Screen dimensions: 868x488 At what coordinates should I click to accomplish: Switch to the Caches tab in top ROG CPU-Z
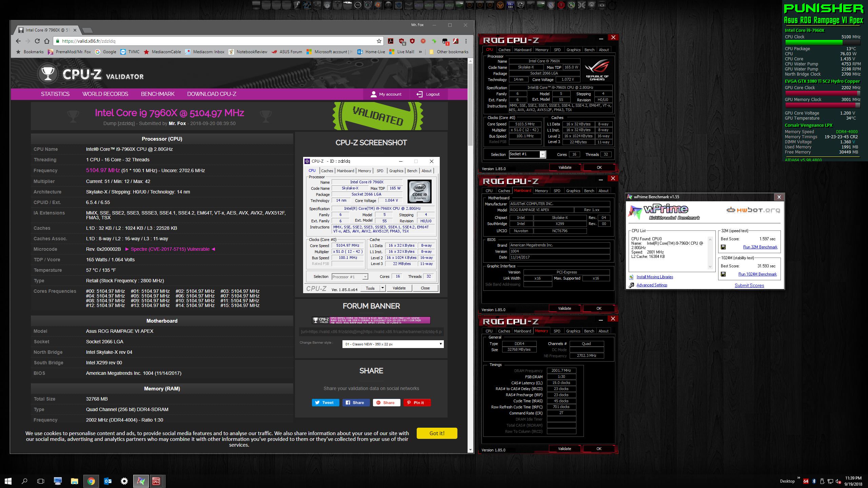point(504,50)
